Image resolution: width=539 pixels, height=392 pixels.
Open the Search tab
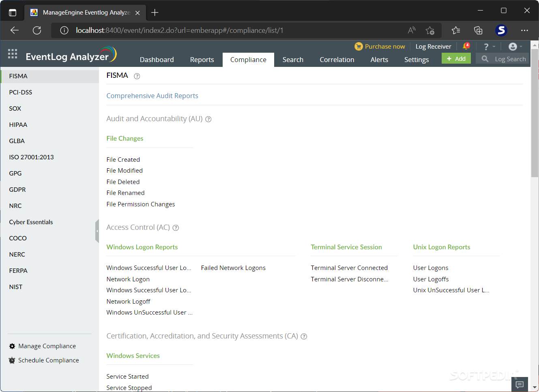coord(293,60)
